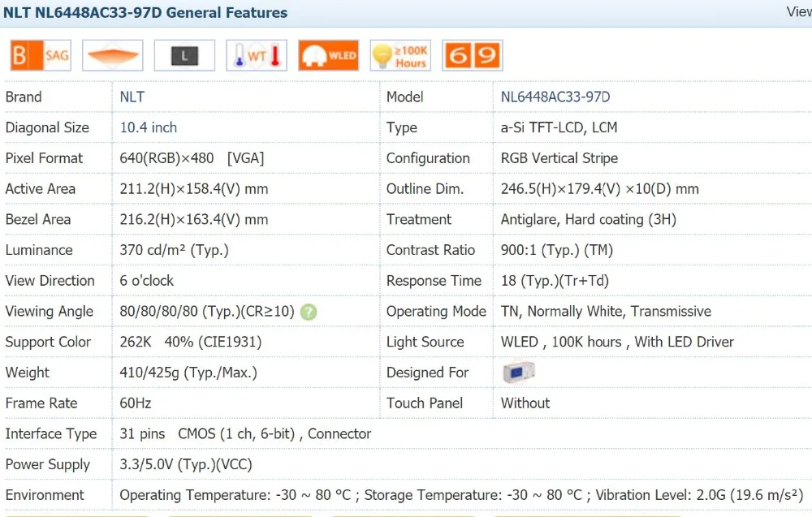
Task: Click the orange flat panel surface icon
Action: tap(113, 55)
